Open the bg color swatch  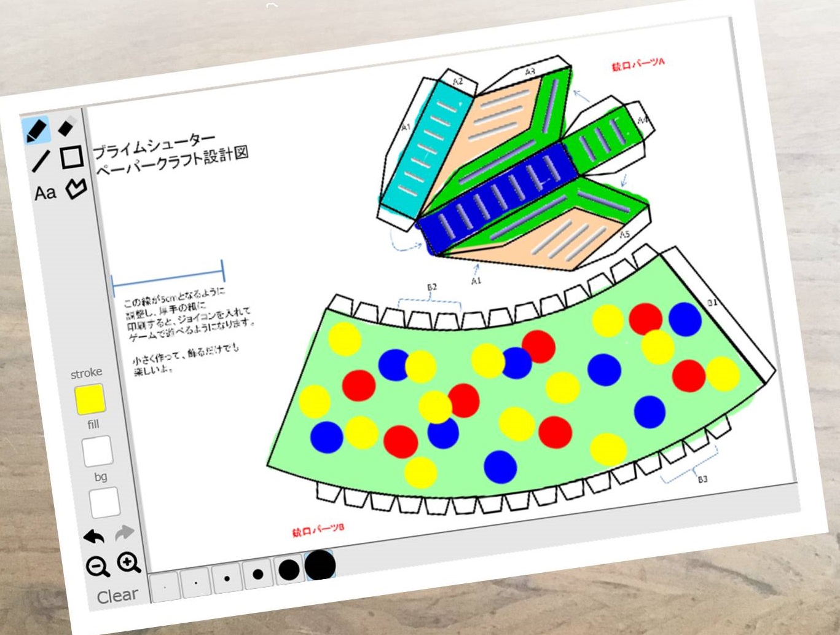point(104,503)
